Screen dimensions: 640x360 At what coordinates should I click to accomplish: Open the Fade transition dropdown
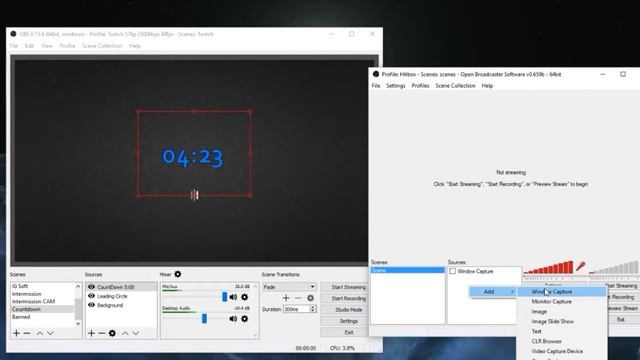(289, 287)
